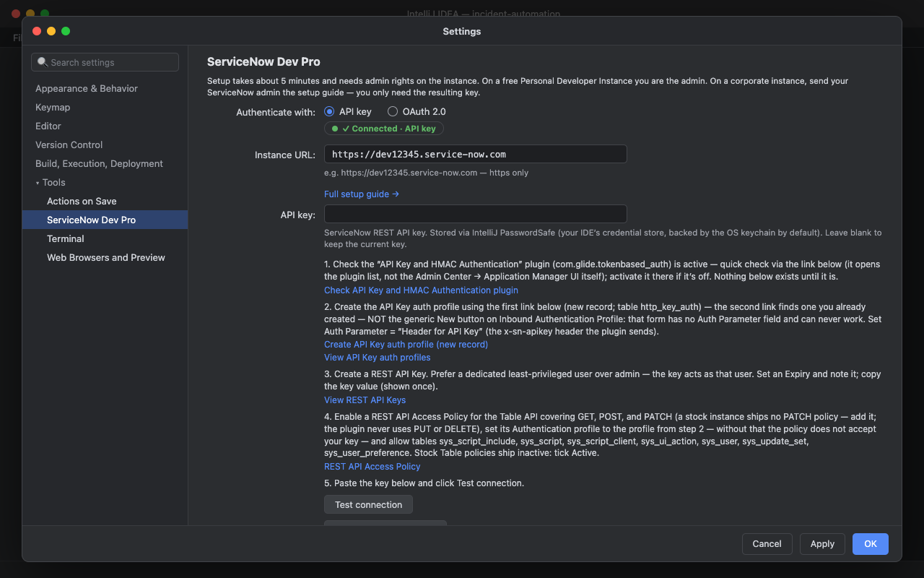Image resolution: width=924 pixels, height=578 pixels.
Task: Click the https only example hint text
Action: 426,173
